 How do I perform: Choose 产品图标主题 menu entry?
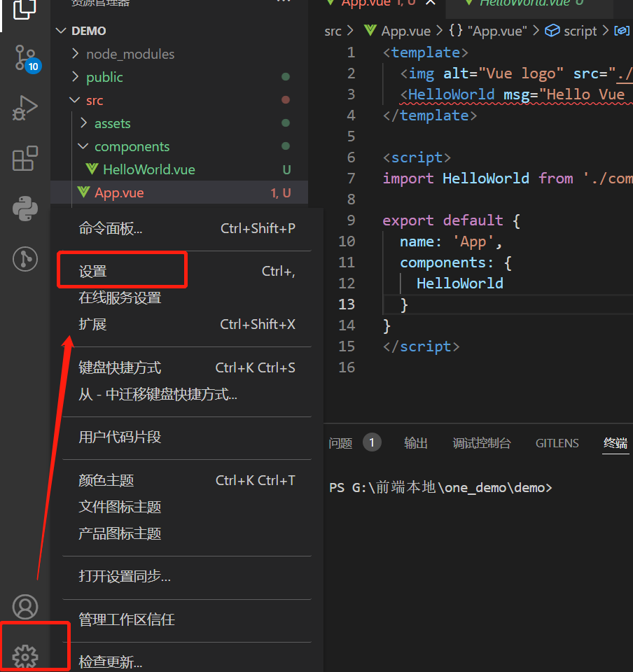187,533
